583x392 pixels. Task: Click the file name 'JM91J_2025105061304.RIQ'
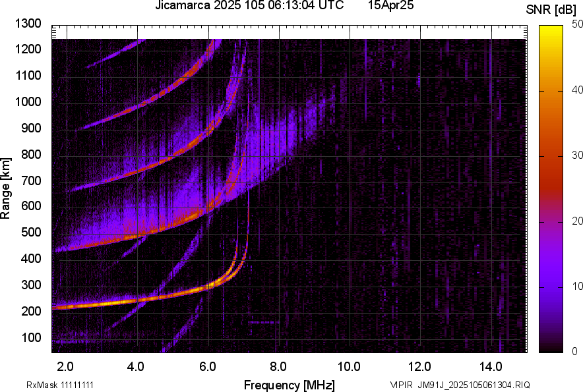[474, 385]
